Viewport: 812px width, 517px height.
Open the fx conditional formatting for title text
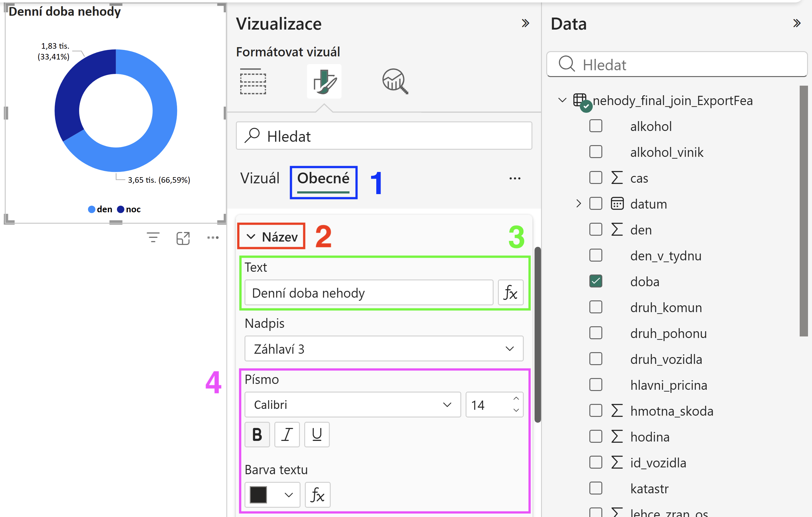tap(511, 292)
